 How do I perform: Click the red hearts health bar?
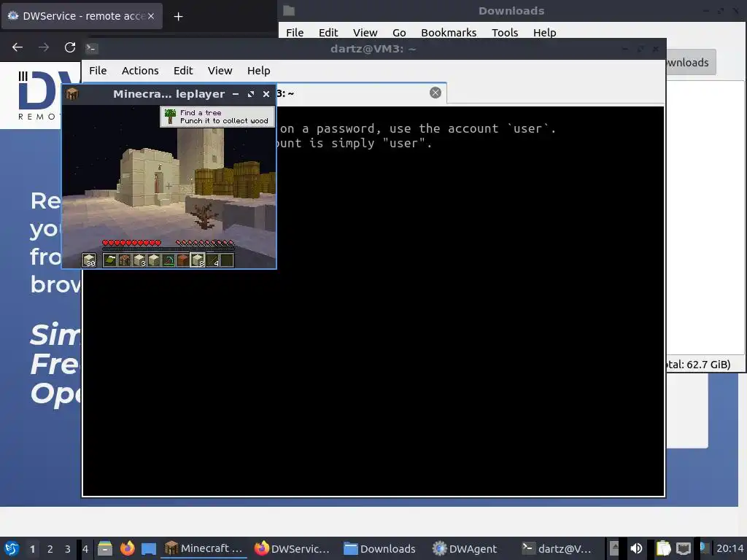coord(131,243)
